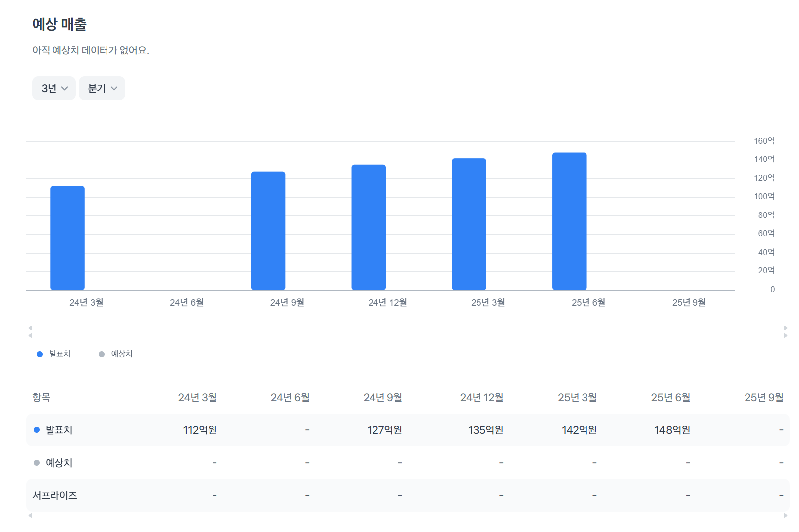Click the 142억원 table cell
Image resolution: width=799 pixels, height=532 pixels.
pos(579,430)
